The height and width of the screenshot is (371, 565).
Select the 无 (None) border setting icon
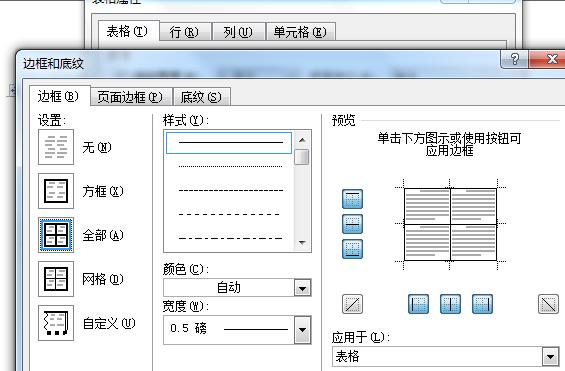click(56, 147)
